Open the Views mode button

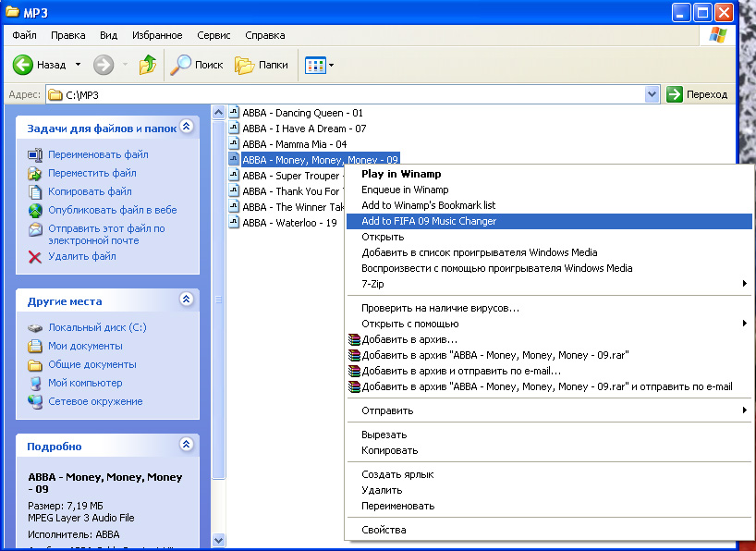point(315,65)
